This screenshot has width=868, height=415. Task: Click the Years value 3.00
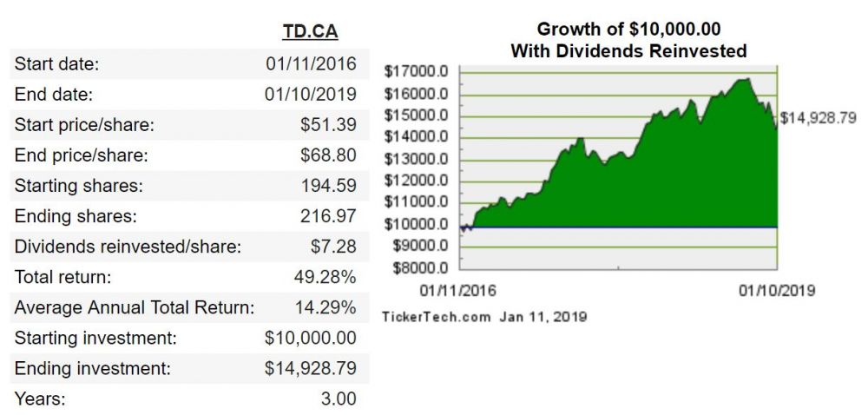338,399
